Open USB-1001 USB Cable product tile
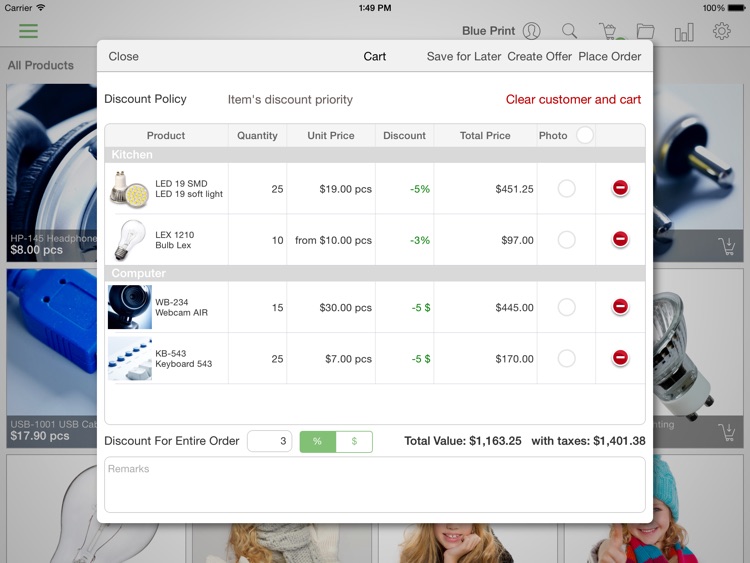This screenshot has width=750, height=563. [x=52, y=358]
